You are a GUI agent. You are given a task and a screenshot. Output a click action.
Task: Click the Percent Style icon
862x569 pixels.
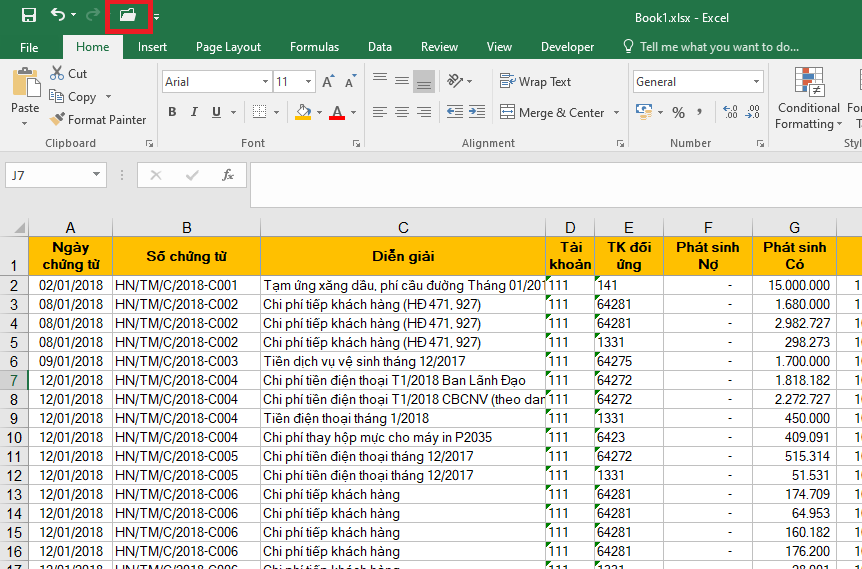(678, 112)
